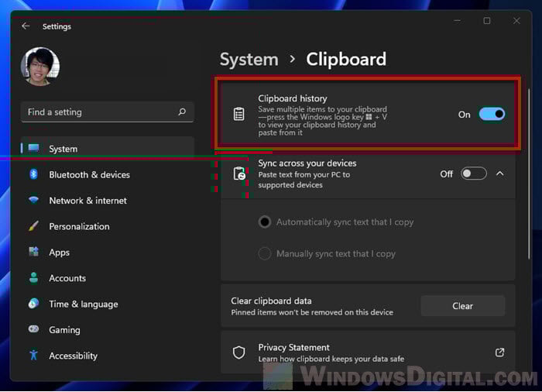Click the Clipboard history clipboard icon
The height and width of the screenshot is (392, 542).
pyautogui.click(x=238, y=114)
